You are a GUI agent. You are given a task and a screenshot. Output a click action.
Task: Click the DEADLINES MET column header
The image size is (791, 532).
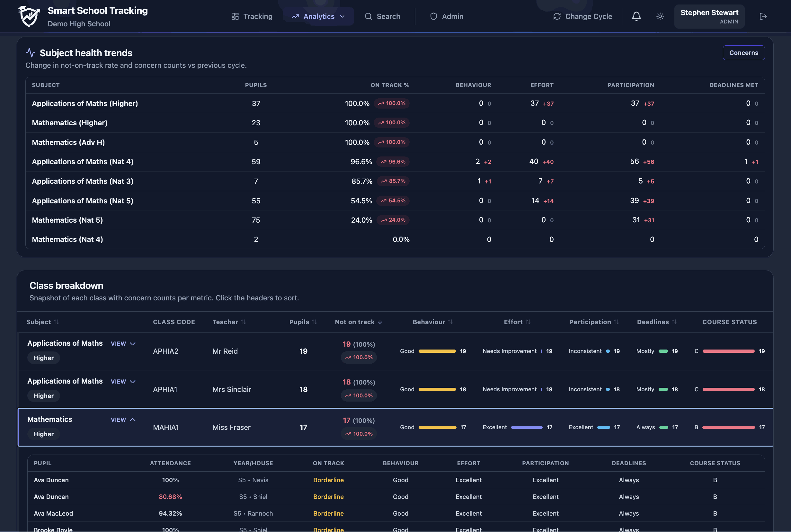pos(734,85)
